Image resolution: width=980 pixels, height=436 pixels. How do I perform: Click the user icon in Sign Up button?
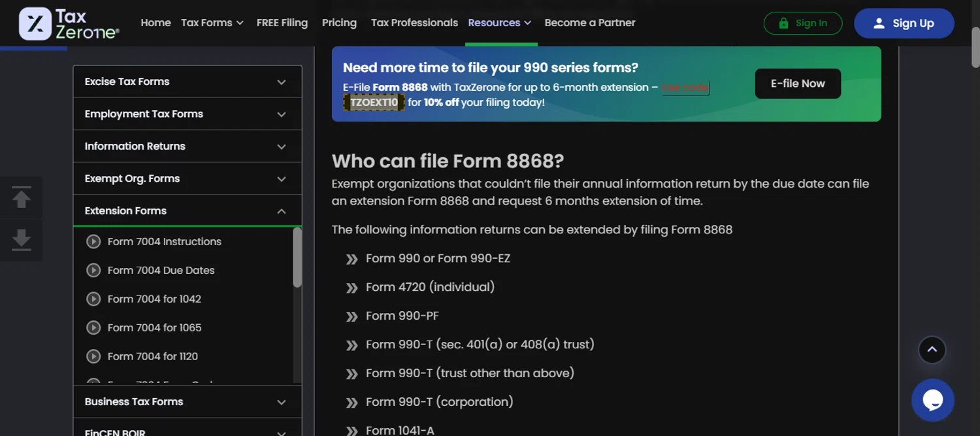(879, 24)
